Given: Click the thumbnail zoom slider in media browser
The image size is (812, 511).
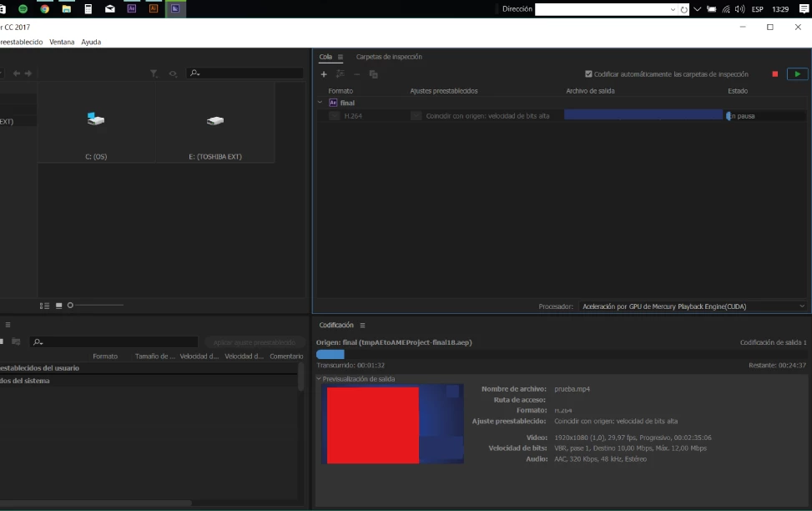Looking at the screenshot, I should (x=95, y=306).
